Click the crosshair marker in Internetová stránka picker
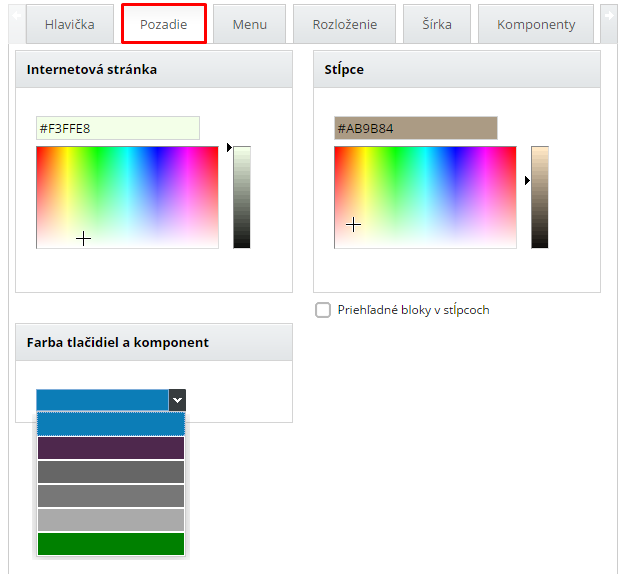 pos(83,238)
